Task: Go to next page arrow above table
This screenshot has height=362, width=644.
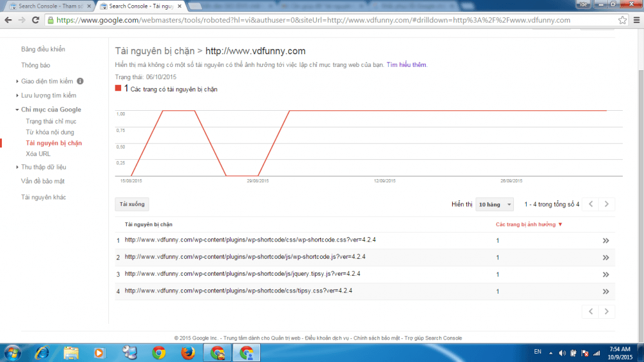Action: [x=607, y=204]
